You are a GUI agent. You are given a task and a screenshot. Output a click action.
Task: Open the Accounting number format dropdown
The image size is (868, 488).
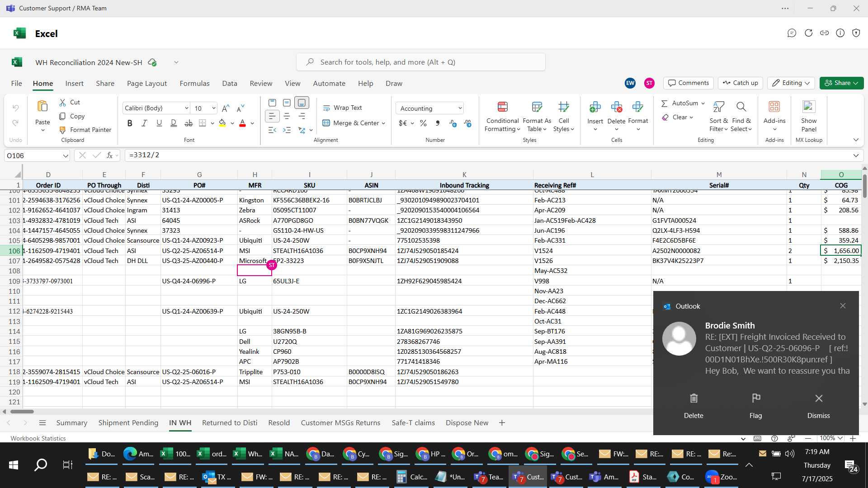click(460, 108)
